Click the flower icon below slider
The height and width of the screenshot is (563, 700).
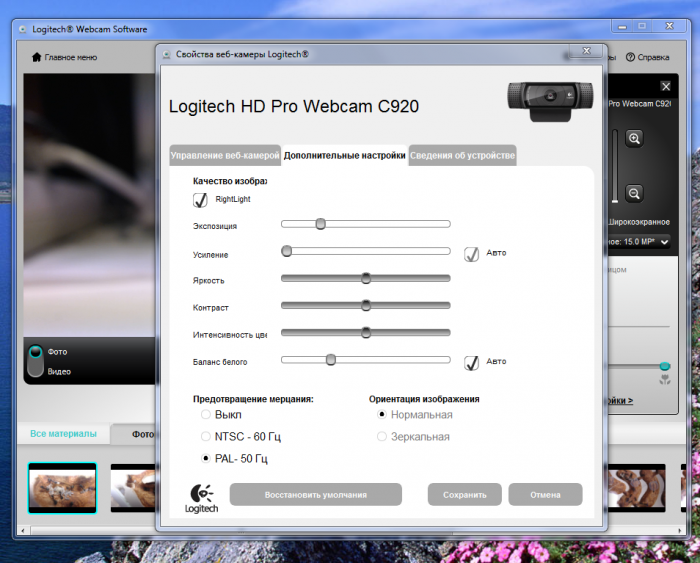(x=664, y=380)
